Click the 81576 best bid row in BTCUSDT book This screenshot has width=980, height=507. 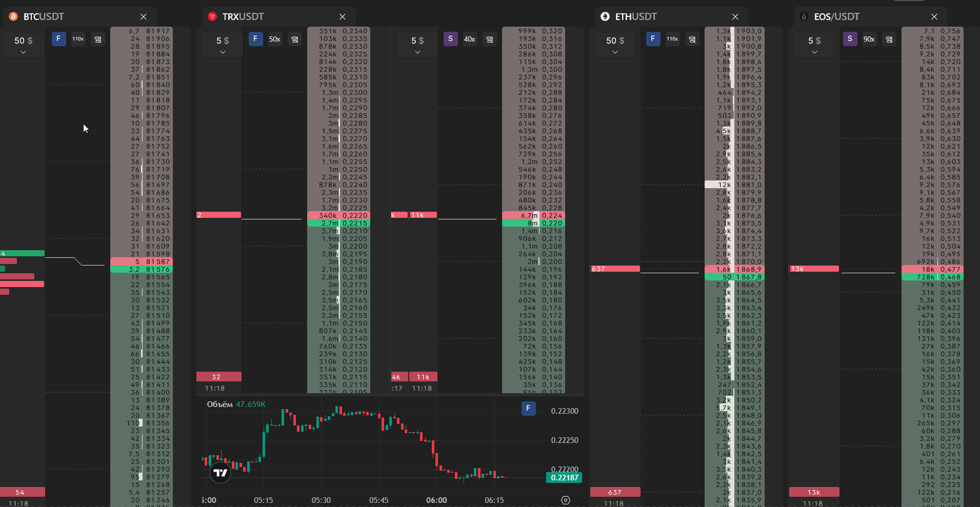[x=142, y=269]
